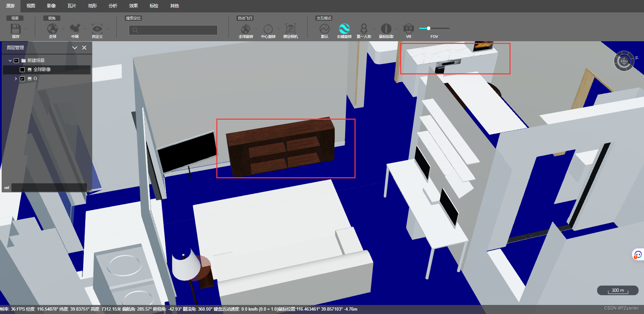Screen dimensions: 644x314
Task: Open the 地形 menu
Action: click(92, 6)
